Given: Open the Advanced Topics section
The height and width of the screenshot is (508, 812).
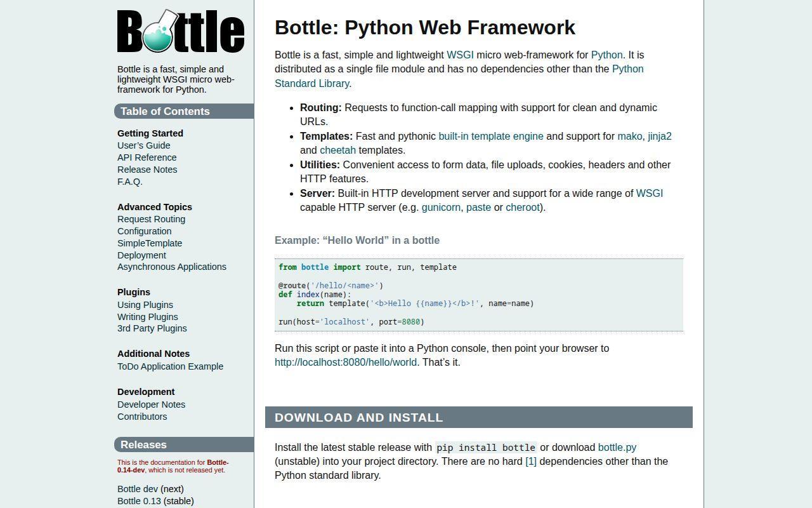Looking at the screenshot, I should click(155, 207).
